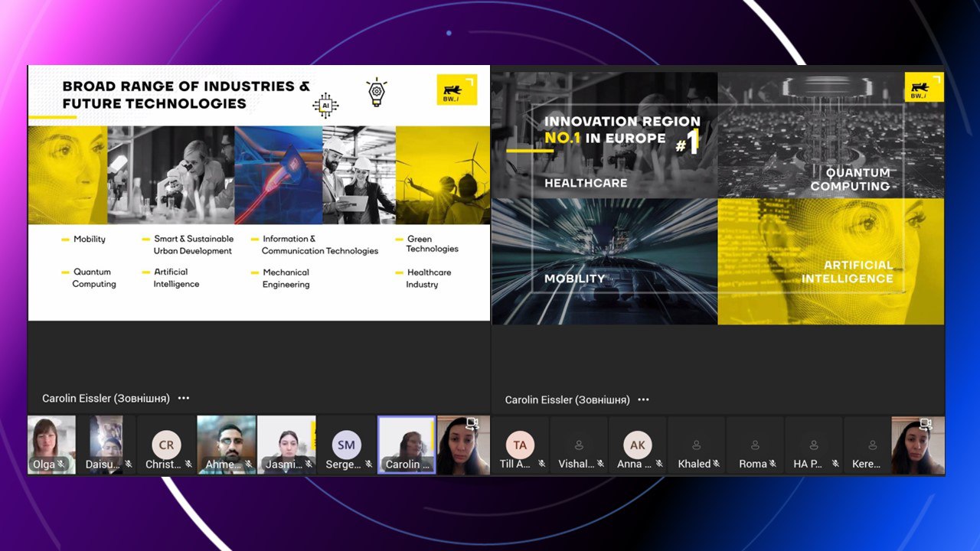This screenshot has height=551, width=980.
Task: Select Olga's video thumbnail
Action: click(51, 445)
